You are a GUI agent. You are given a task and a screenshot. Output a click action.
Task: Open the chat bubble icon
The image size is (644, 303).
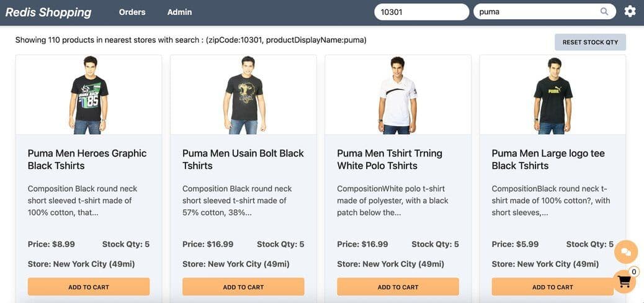coord(625,251)
